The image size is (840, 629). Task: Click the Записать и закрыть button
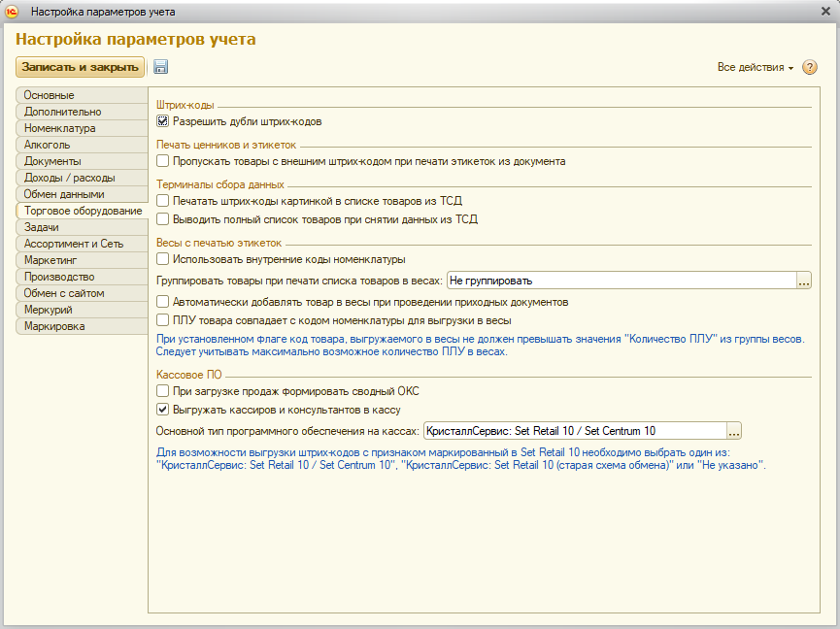tap(81, 67)
